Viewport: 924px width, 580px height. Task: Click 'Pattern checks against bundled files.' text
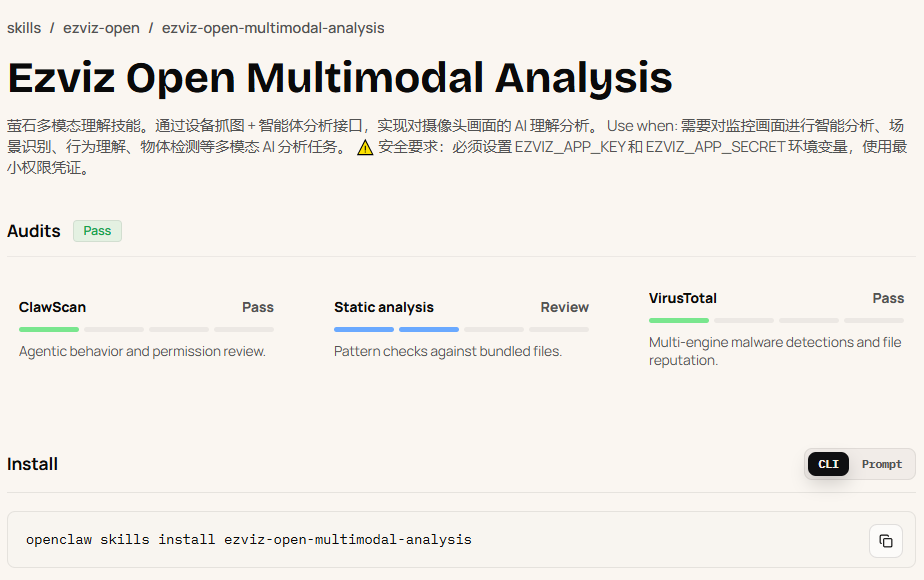pyautogui.click(x=448, y=351)
